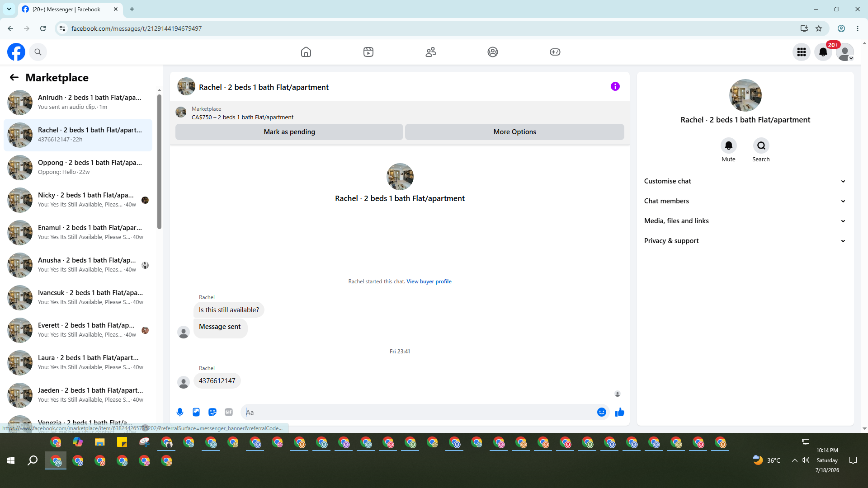Viewport: 868px width, 488px height.
Task: Open the View buyer profile link
Action: click(x=429, y=282)
